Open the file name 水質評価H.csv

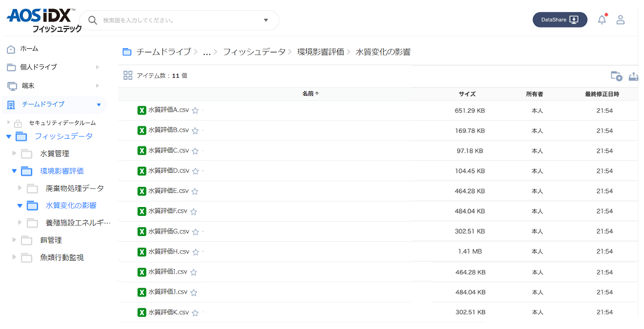(169, 251)
